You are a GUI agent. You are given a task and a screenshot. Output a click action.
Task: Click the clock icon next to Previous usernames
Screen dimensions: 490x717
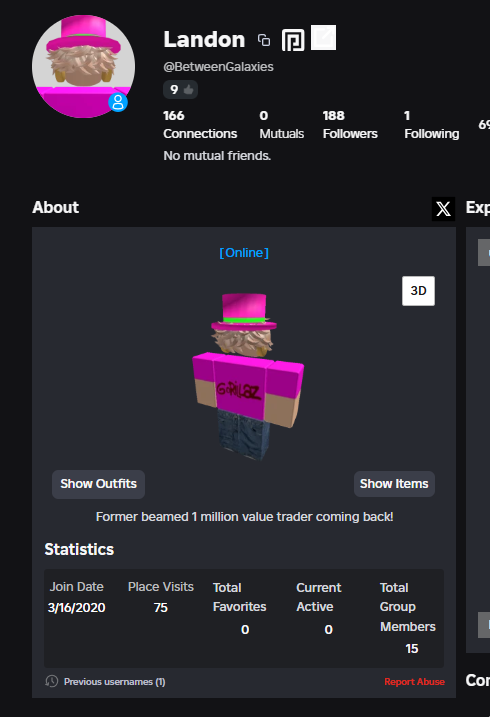click(x=52, y=681)
